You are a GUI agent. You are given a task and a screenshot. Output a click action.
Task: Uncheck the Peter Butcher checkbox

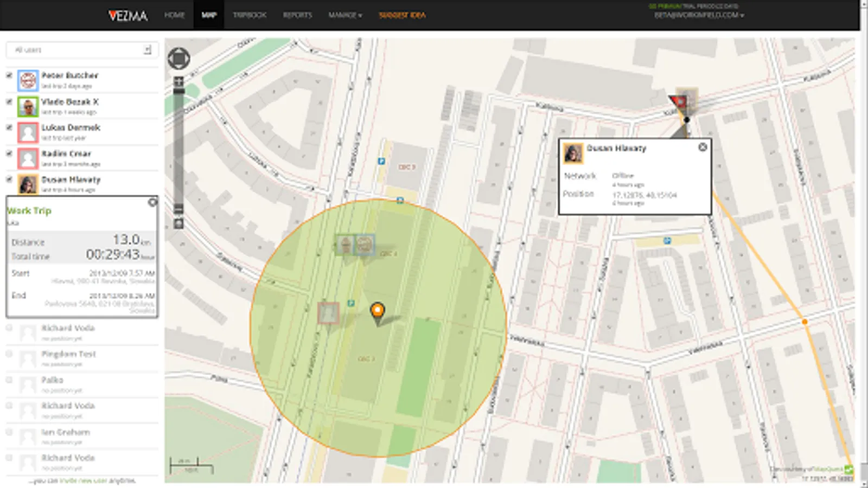coord(9,75)
